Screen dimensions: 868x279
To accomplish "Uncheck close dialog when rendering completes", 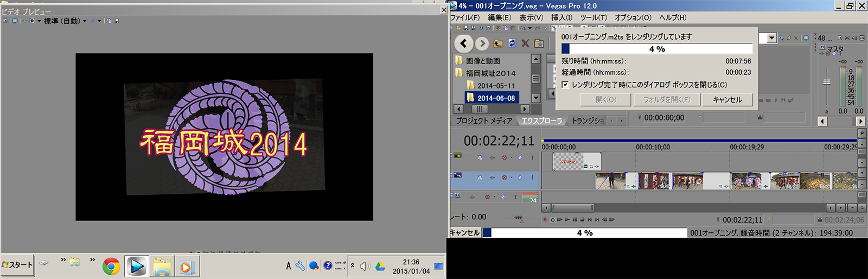I will point(565,85).
